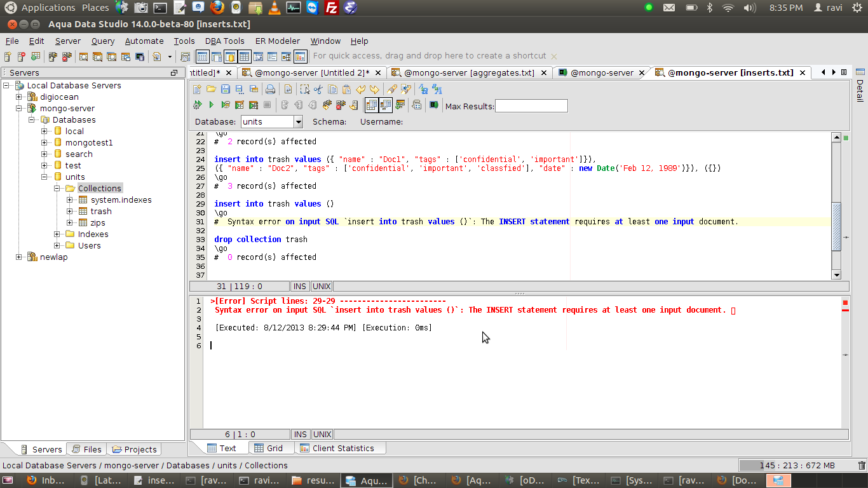Select the Users folder in the tree
This screenshot has width=868, height=488.
tap(89, 246)
